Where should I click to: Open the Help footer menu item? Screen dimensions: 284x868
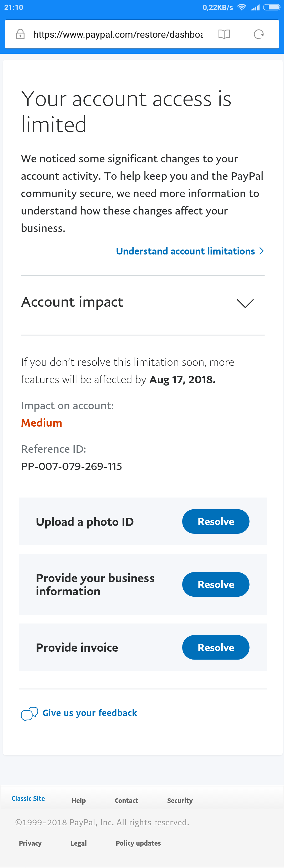pos(79,800)
